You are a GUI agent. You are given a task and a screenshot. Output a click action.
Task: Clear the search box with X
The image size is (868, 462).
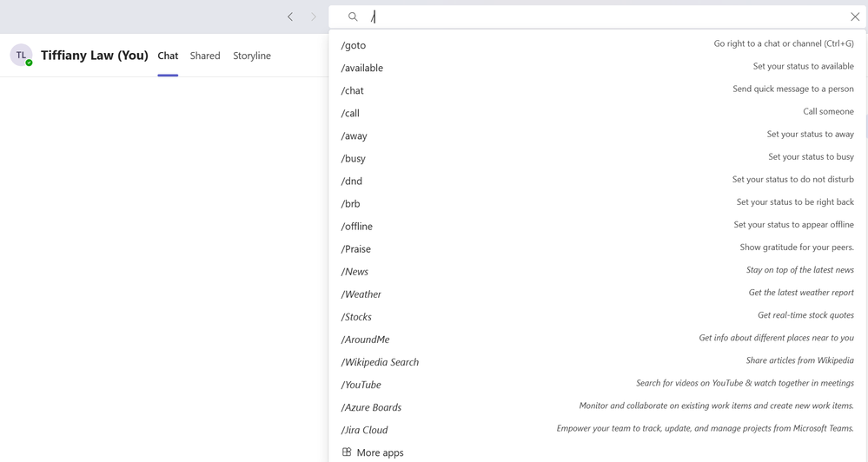point(855,16)
